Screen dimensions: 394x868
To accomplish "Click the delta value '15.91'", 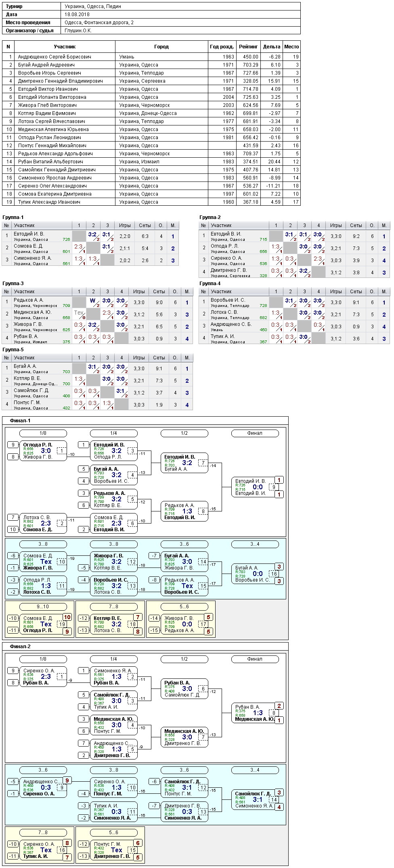I will click(274, 81).
